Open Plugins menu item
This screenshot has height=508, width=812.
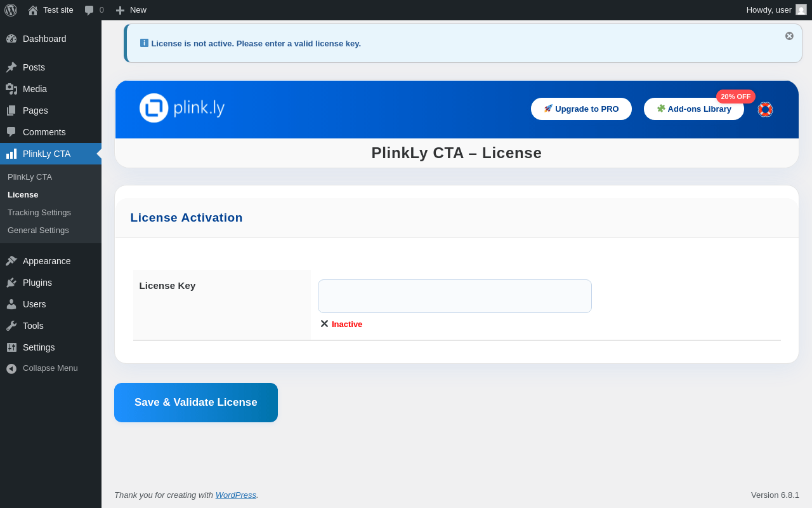point(51,283)
